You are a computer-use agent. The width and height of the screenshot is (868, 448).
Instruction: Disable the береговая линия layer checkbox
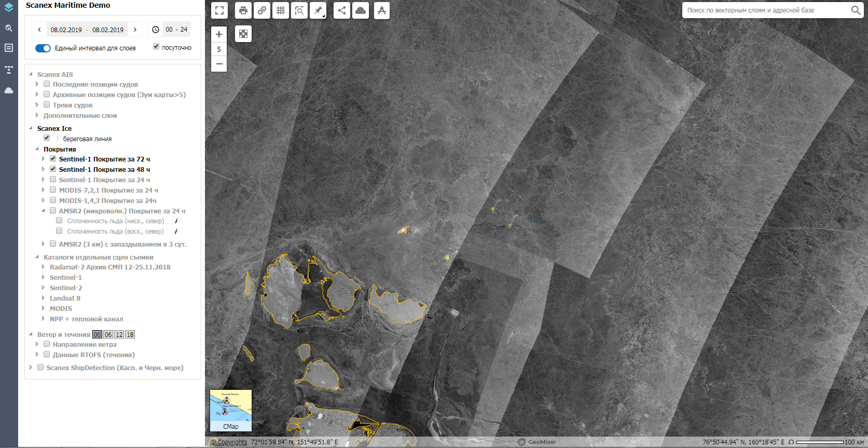(x=47, y=138)
